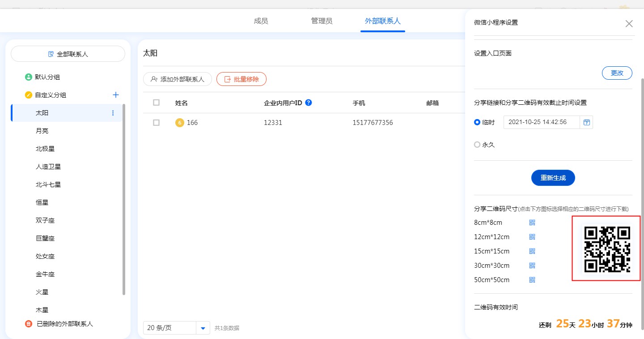Click the group list vertical scrollbar

(124, 199)
